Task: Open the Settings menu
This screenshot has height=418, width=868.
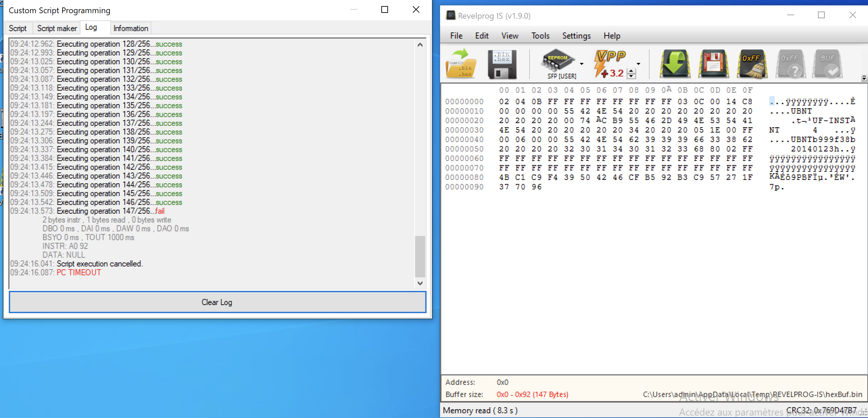Action: click(x=576, y=36)
